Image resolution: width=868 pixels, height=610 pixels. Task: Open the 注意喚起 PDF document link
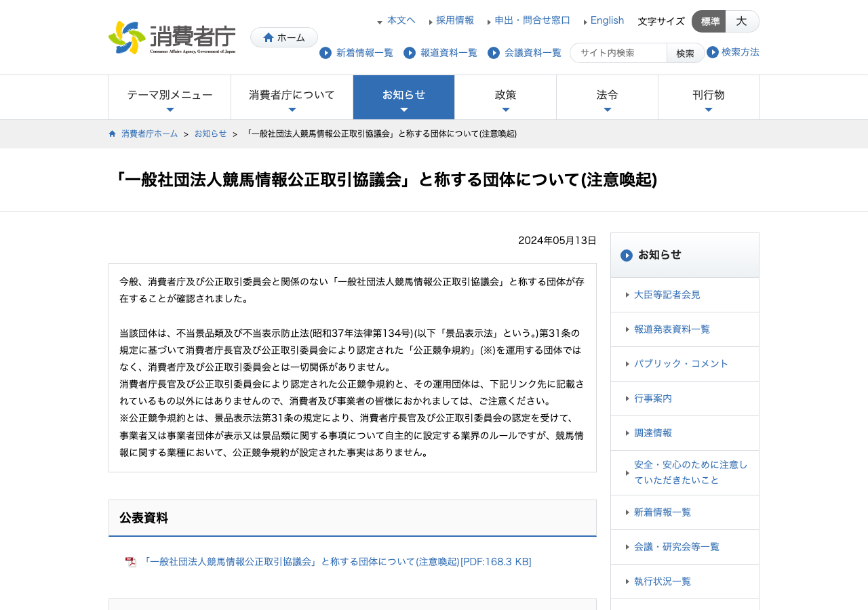click(336, 562)
